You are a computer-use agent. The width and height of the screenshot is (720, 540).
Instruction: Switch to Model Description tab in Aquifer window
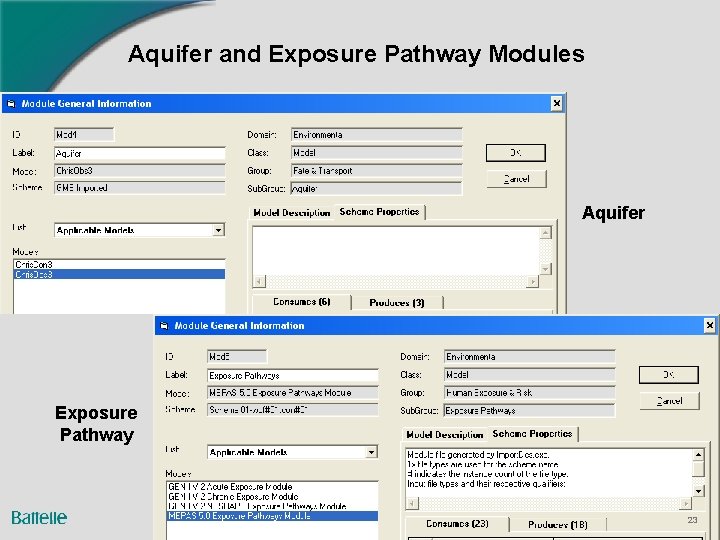click(292, 213)
